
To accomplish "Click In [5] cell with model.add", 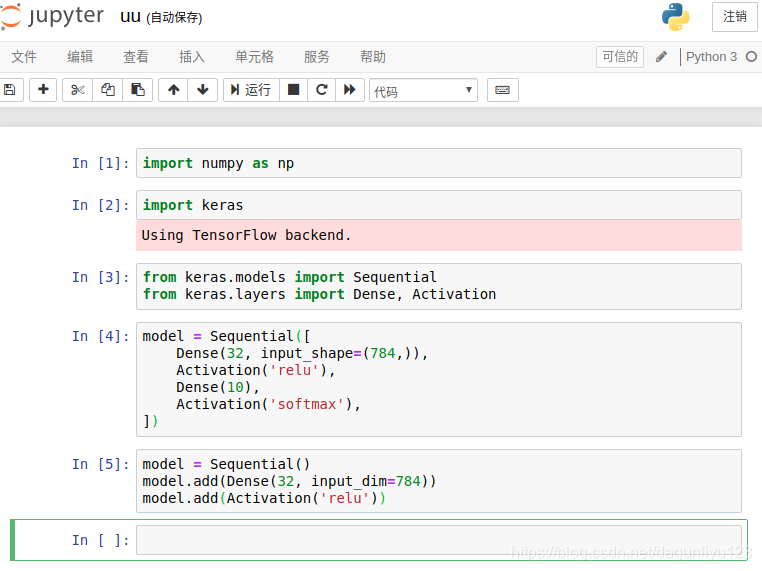I will (x=439, y=481).
